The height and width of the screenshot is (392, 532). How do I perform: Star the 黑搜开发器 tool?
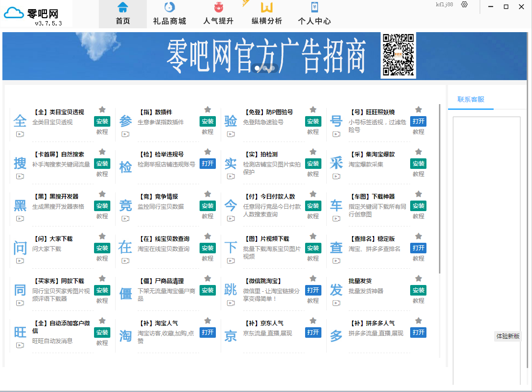click(x=102, y=194)
